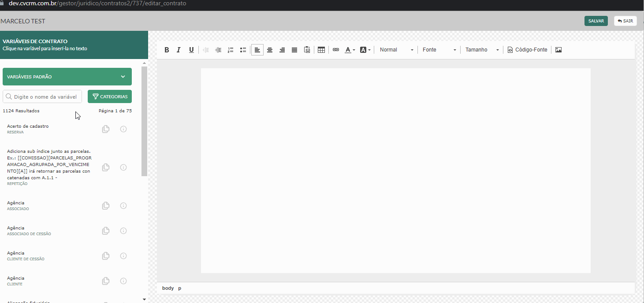Copy the Agência CLIENTE DE CESSÃO variable

[106, 256]
